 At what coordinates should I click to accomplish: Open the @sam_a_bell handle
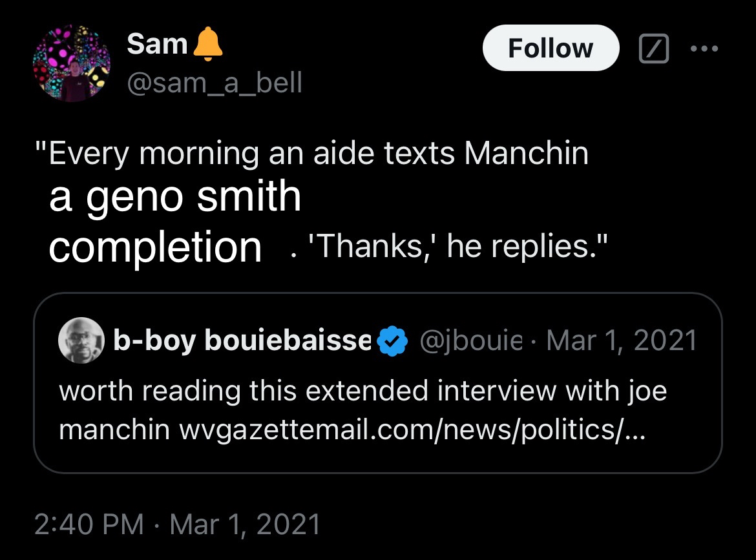pyautogui.click(x=215, y=83)
